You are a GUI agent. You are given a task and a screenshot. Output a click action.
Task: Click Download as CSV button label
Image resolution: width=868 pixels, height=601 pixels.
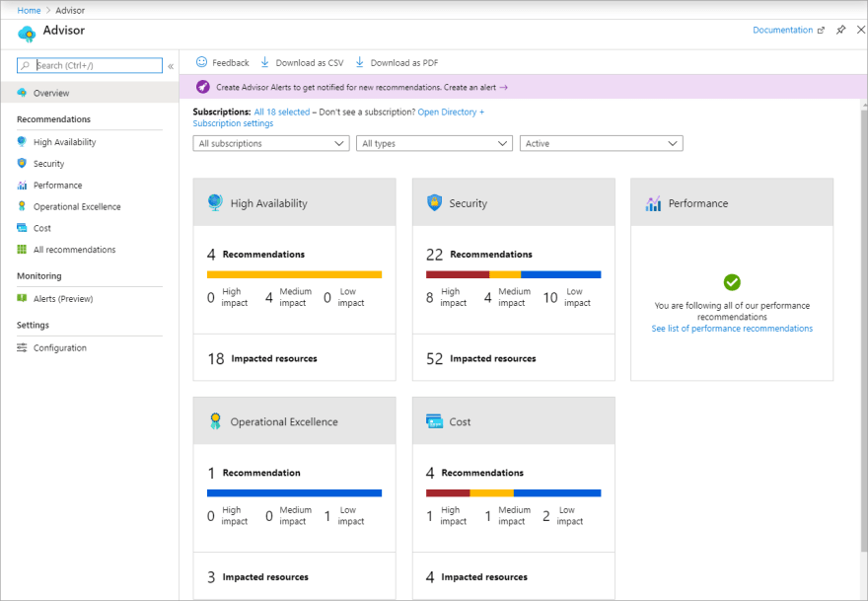[x=310, y=62]
